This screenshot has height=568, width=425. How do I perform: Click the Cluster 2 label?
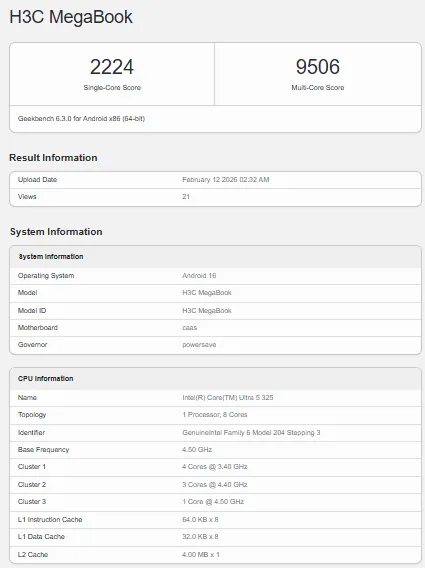click(32, 485)
